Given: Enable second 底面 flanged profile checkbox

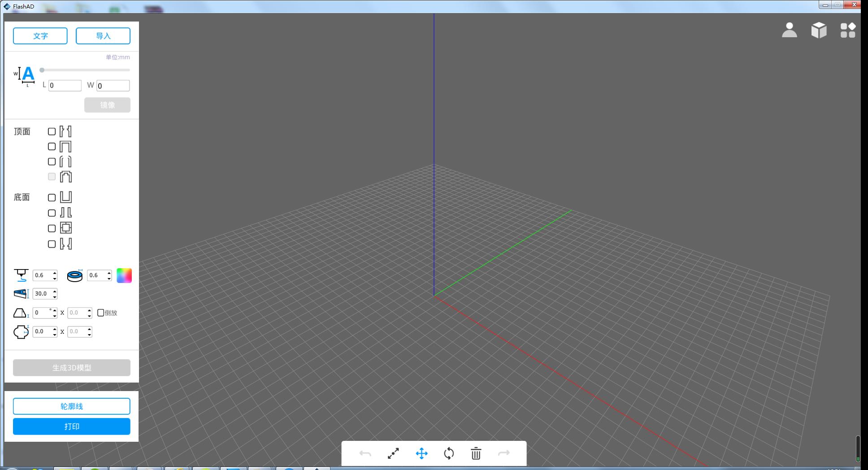Looking at the screenshot, I should [52, 213].
